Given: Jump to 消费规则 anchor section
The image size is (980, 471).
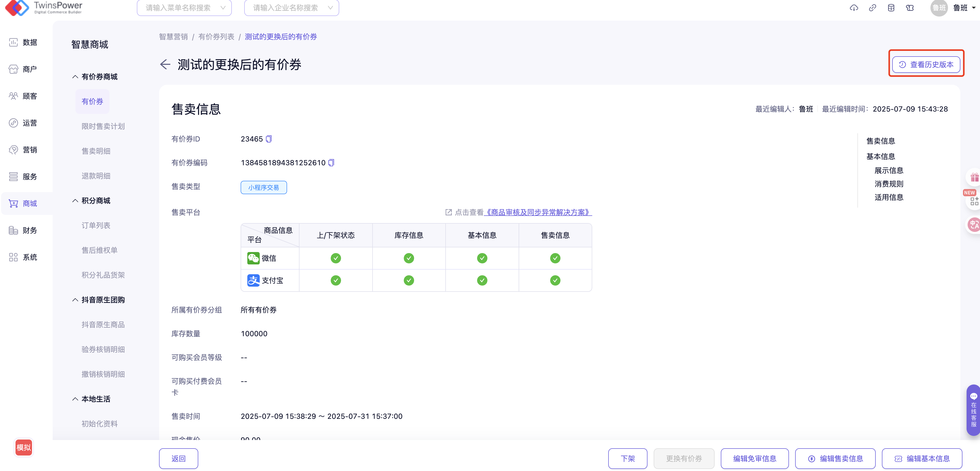Looking at the screenshot, I should pyautogui.click(x=889, y=184).
